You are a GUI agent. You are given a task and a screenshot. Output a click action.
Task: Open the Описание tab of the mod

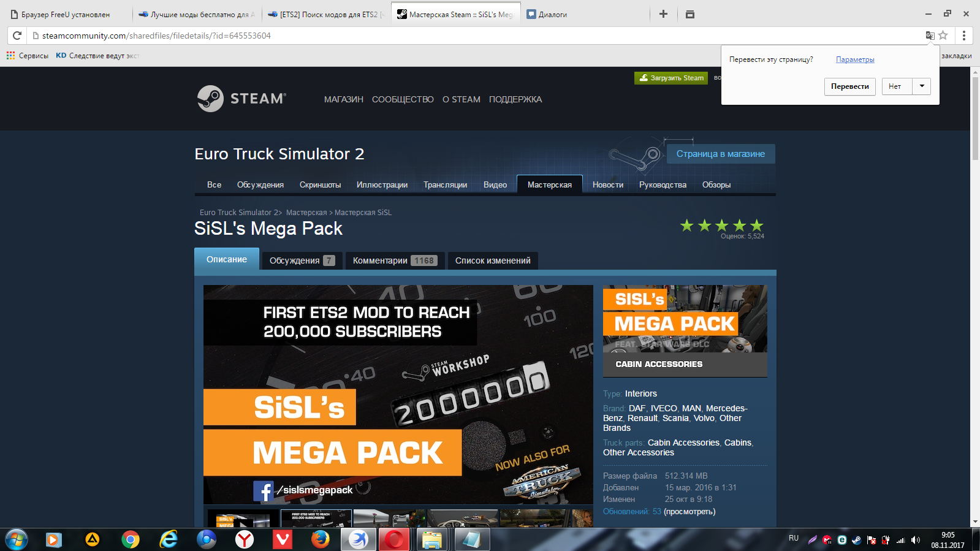[x=227, y=259]
